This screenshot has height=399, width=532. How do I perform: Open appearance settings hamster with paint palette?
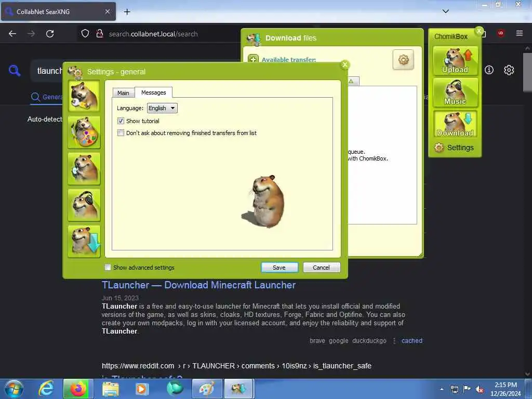coord(84,132)
